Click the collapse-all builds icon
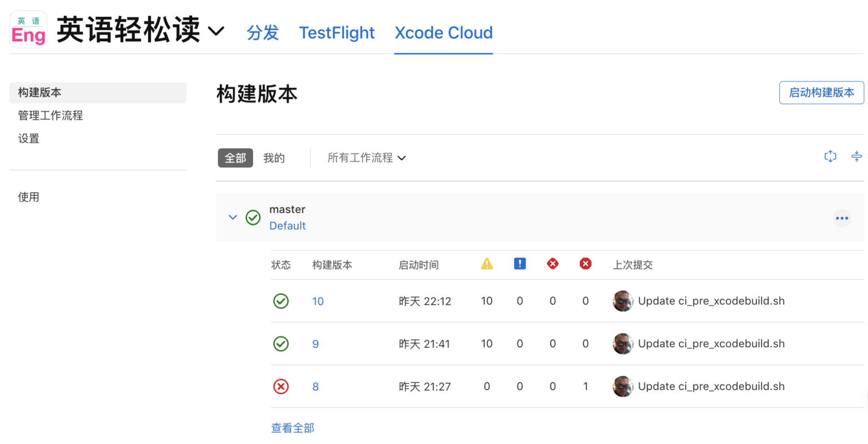This screenshot has width=868, height=444. (856, 157)
